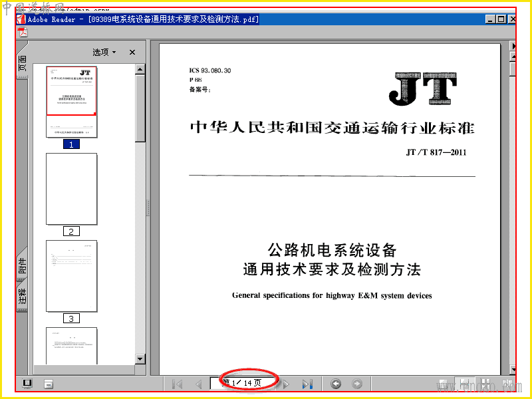
Task: Select single page layout icon
Action: [x=444, y=384]
